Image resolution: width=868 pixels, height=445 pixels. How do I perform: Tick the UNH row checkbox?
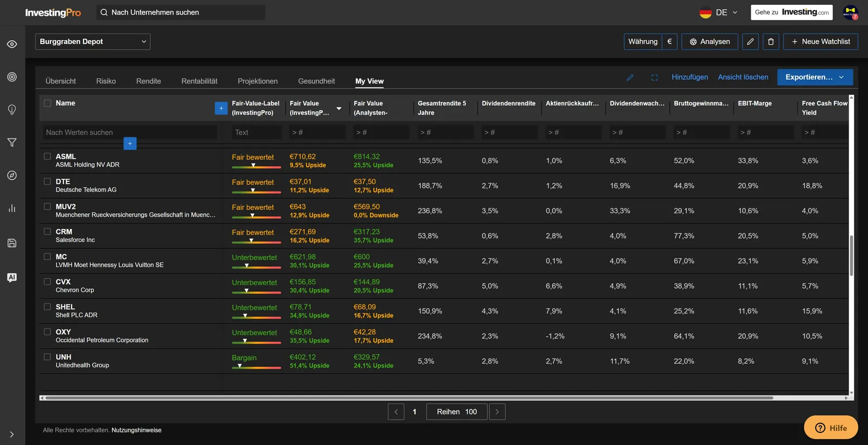point(48,357)
